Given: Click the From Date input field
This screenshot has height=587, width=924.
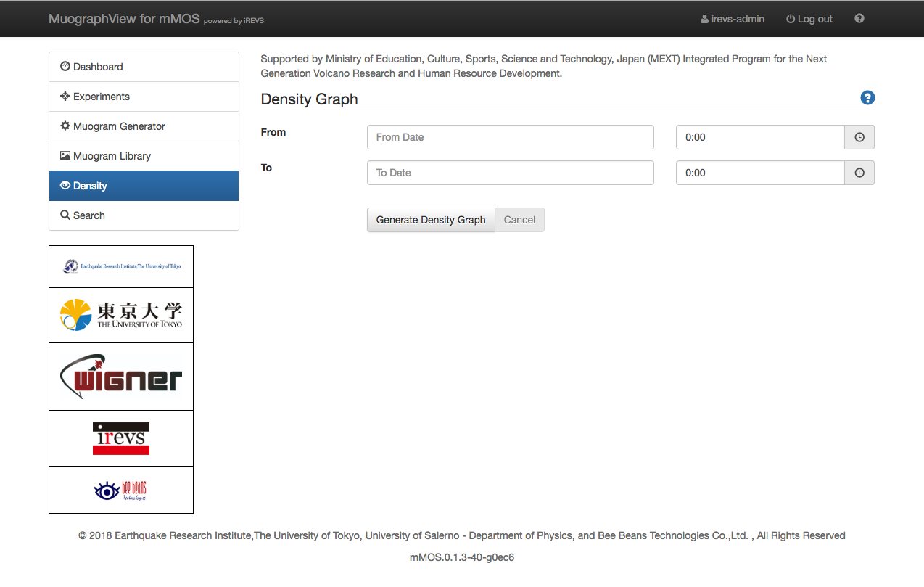Looking at the screenshot, I should 510,137.
